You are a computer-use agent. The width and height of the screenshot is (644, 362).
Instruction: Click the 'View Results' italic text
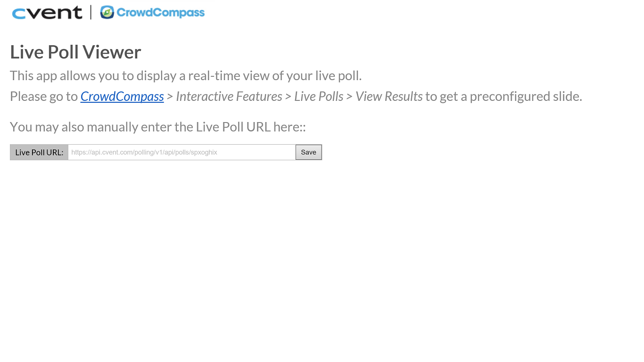pos(388,97)
